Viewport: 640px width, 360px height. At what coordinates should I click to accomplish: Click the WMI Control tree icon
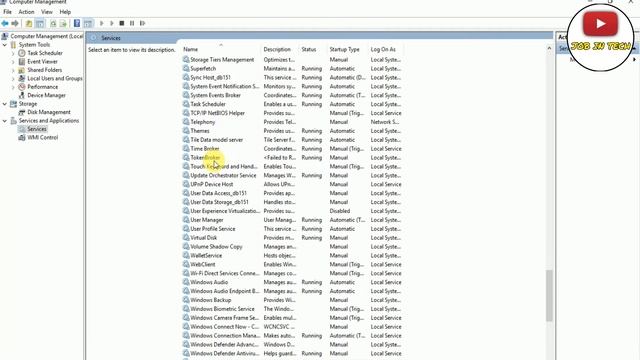point(22,138)
